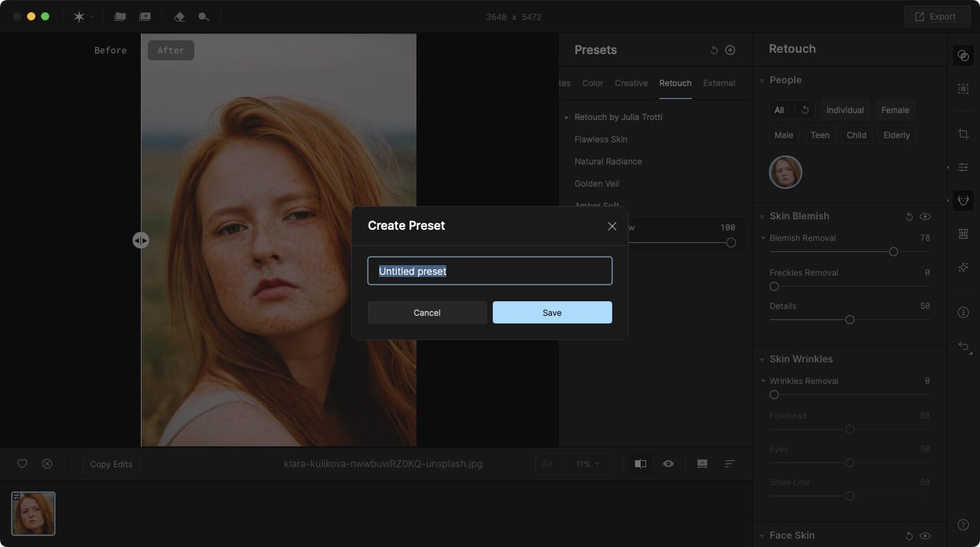Click the Blemish Removal slider handle
Viewport: 980px width, 547px height.
pyautogui.click(x=894, y=252)
